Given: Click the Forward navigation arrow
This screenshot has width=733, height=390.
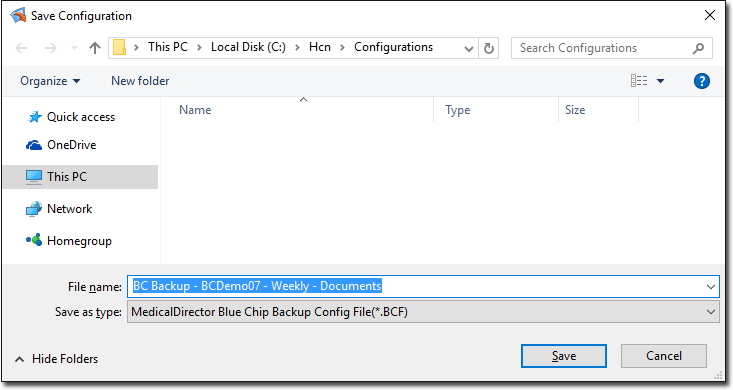Looking at the screenshot, I should [x=50, y=48].
